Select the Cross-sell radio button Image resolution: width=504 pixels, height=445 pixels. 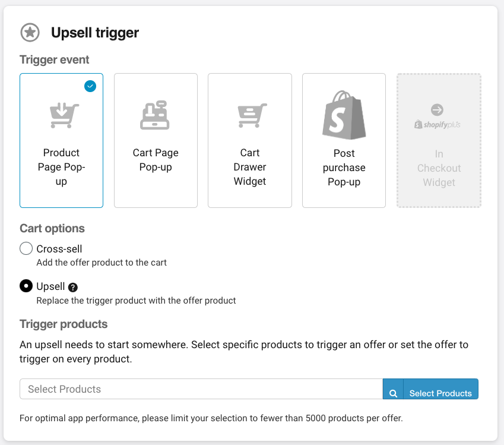(x=26, y=248)
